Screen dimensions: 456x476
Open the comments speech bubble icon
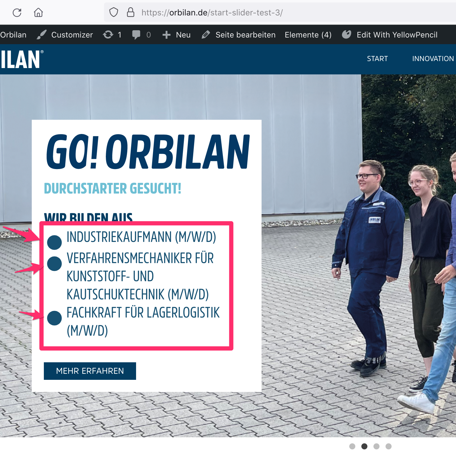point(136,35)
